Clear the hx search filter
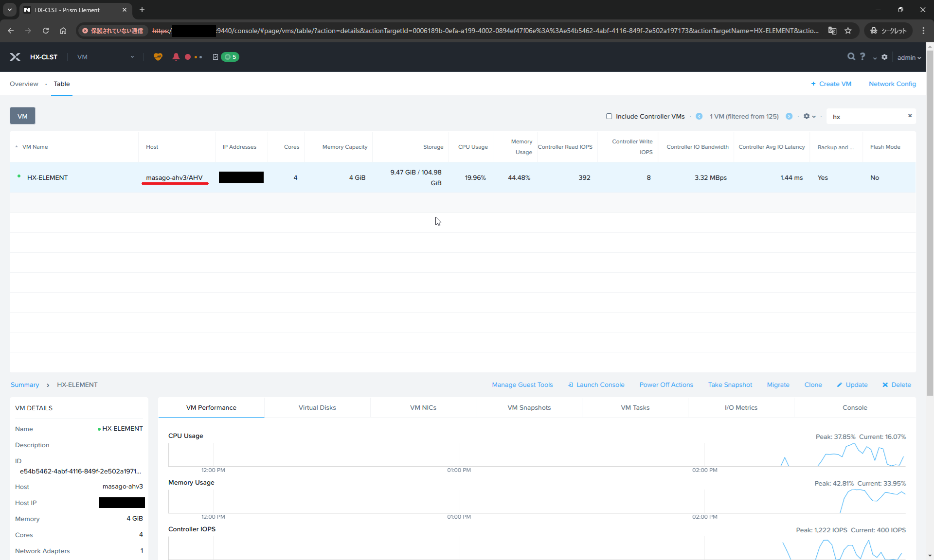The width and height of the screenshot is (934, 560). click(x=910, y=116)
